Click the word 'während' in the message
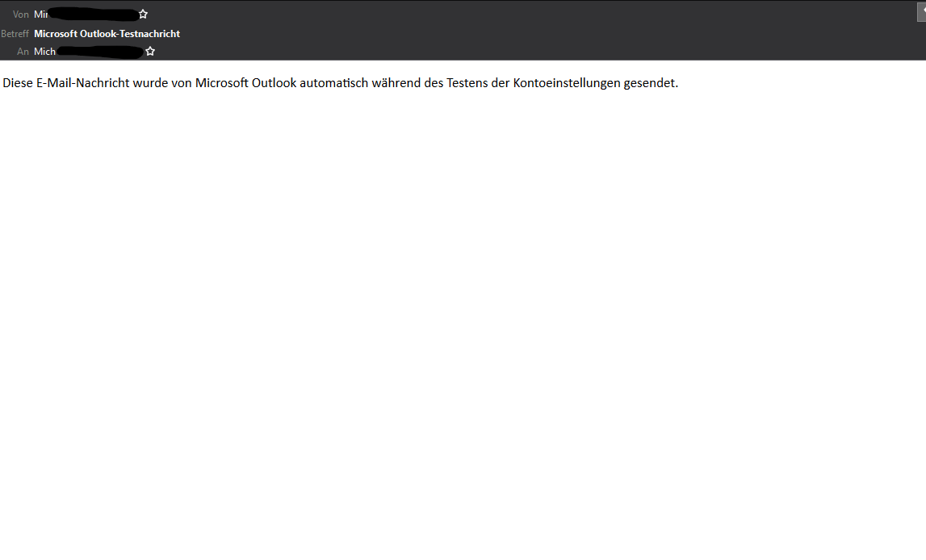Viewport: 926px width, 560px height. (396, 83)
